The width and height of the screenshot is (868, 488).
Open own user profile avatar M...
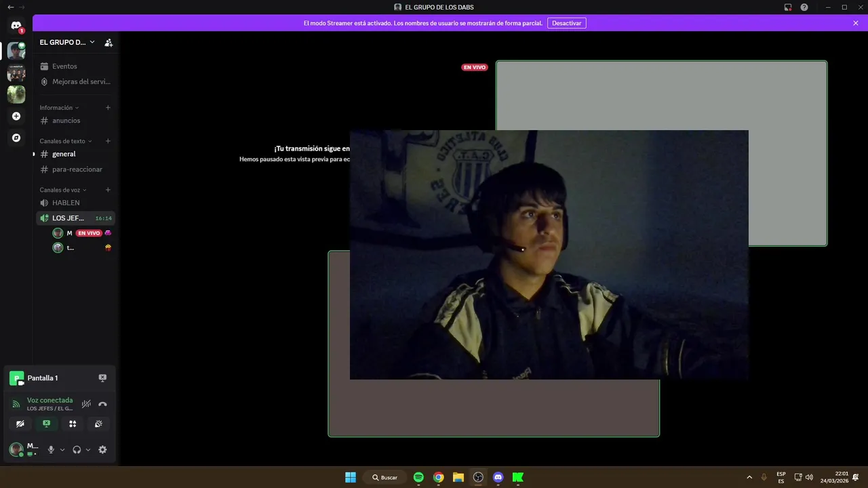coord(16,449)
